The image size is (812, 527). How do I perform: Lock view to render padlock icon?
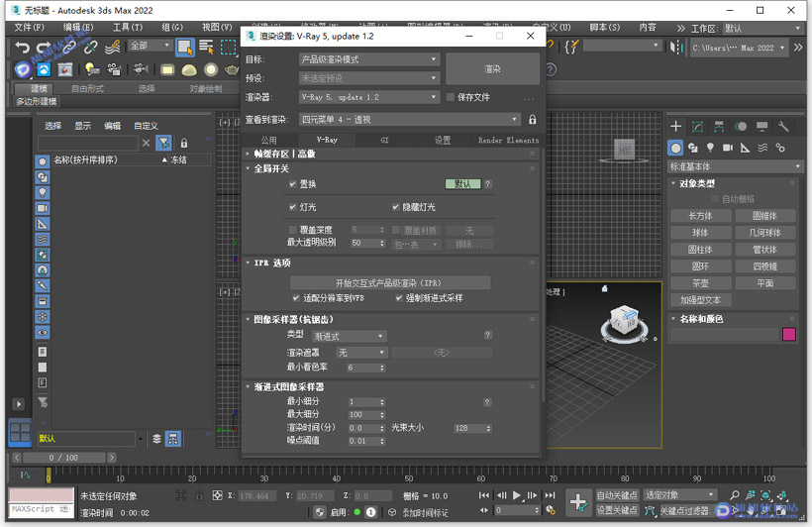click(x=533, y=120)
